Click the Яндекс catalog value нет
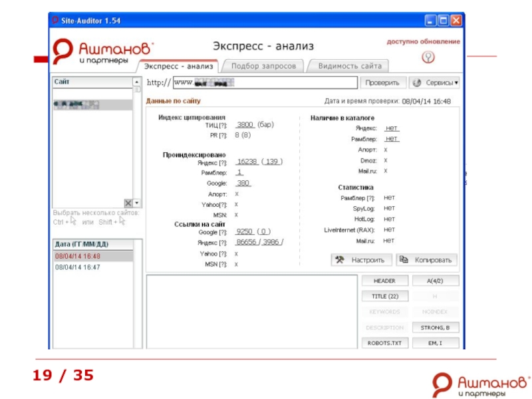This screenshot has height=399, width=532. tap(392, 128)
